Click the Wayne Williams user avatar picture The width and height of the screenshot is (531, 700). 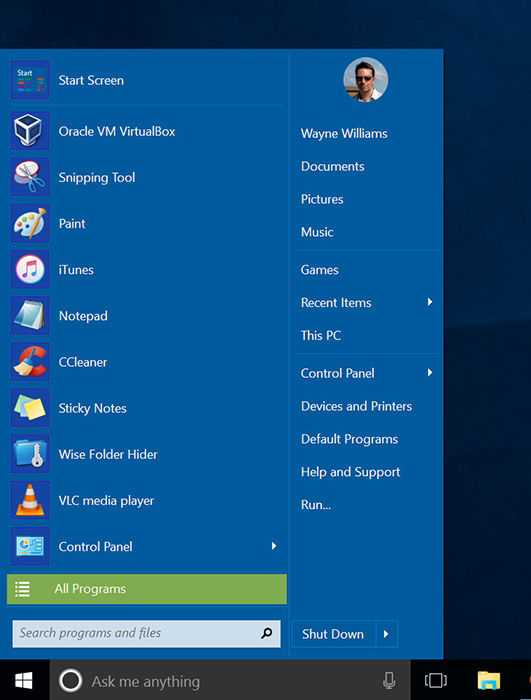point(365,79)
